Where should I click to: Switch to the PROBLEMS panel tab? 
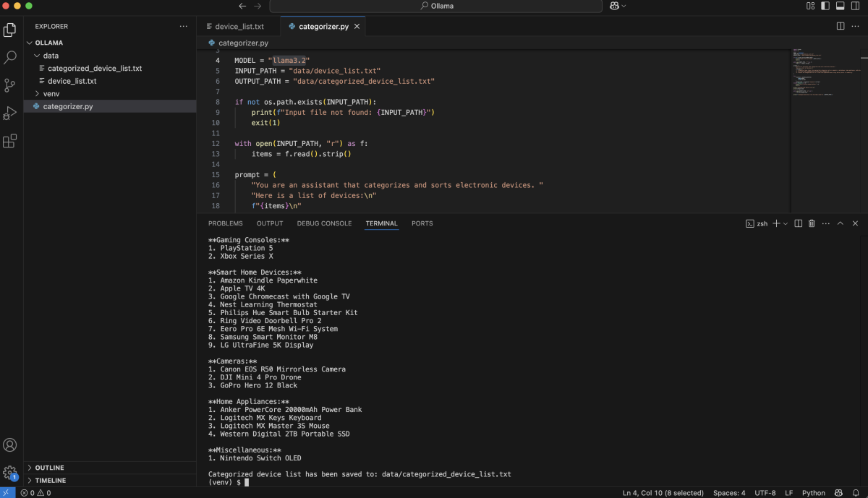[x=226, y=223]
